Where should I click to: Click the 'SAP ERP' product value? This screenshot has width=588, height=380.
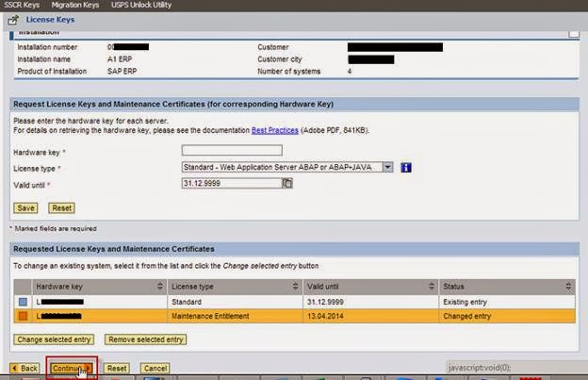(122, 72)
